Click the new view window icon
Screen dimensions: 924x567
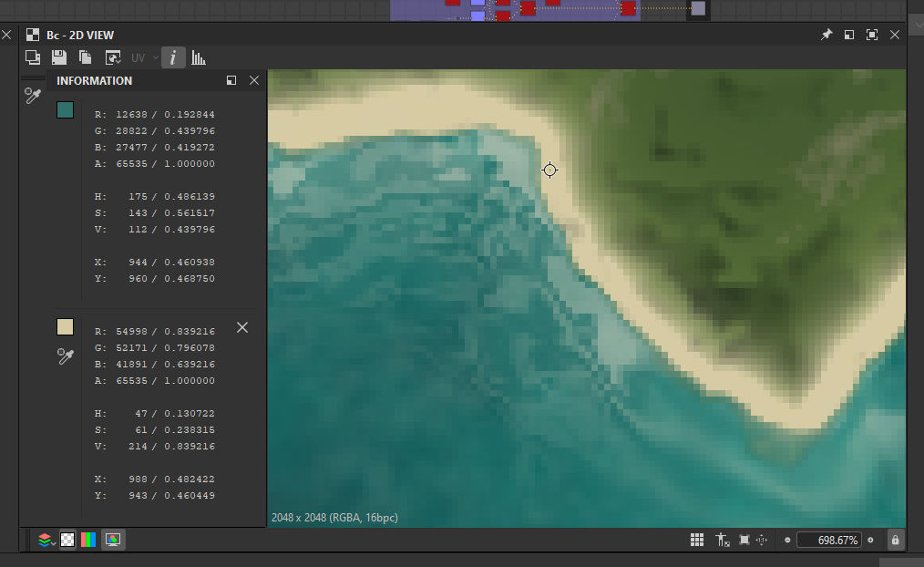click(33, 57)
